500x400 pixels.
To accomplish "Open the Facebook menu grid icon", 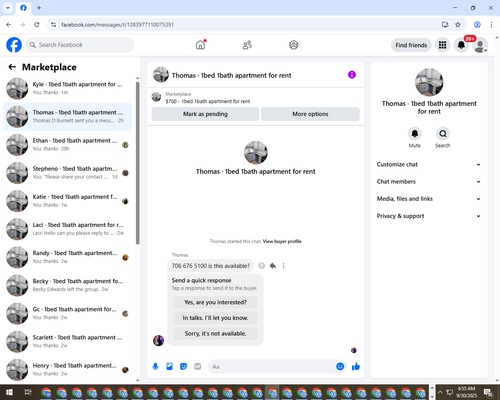I will pos(442,45).
